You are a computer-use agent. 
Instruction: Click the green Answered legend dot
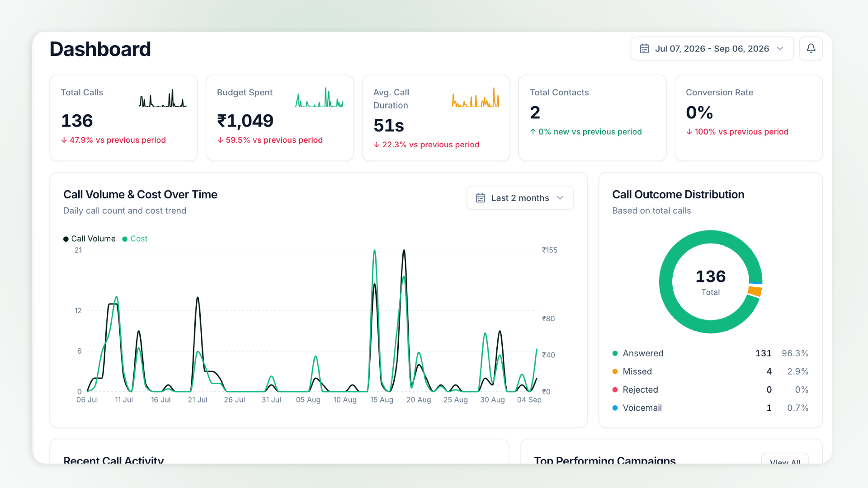click(x=615, y=353)
